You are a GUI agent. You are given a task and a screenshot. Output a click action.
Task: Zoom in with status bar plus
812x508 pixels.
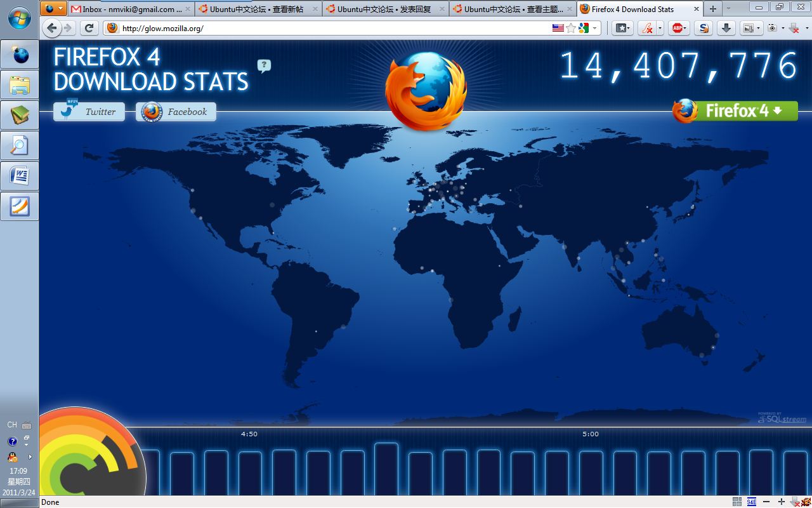[x=782, y=502]
